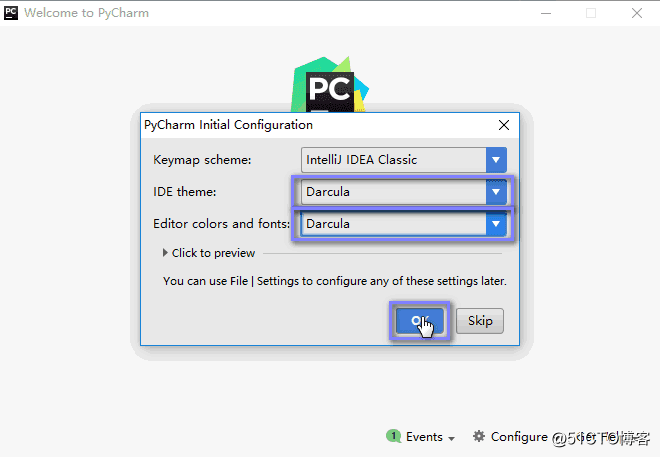Click the File | Settings hint text
Image resolution: width=660 pixels, height=457 pixels.
(x=335, y=281)
